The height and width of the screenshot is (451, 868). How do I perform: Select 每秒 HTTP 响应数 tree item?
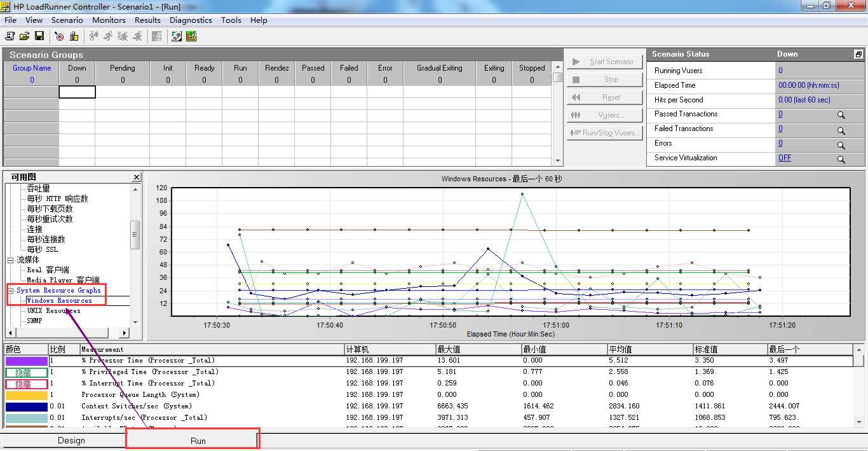pyautogui.click(x=57, y=199)
